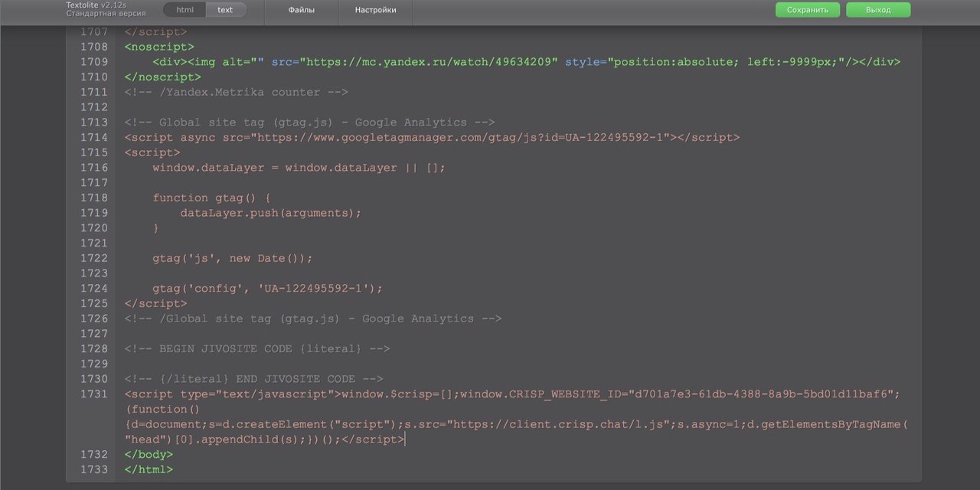The image size is (980, 490).
Task: Switch editor to text mode
Action: point(225,10)
